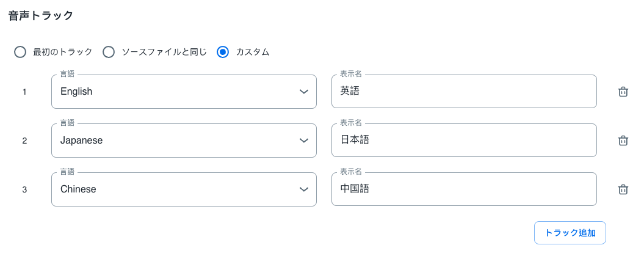Choose the ソースファイルと同じ radio option
The width and height of the screenshot is (644, 256).
click(x=109, y=52)
